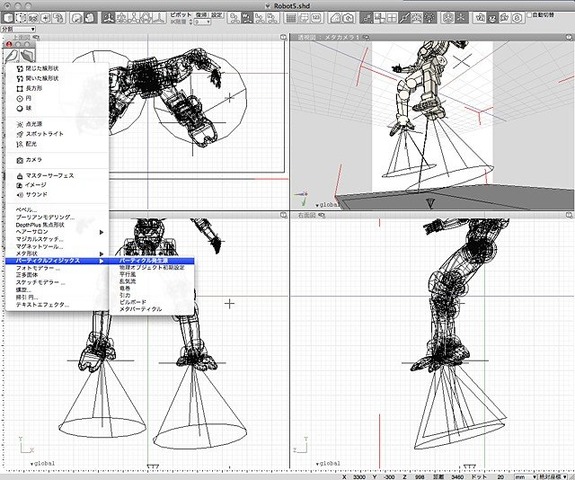Viewport: 575px width, 480px height.
Task: Choose ブーリアンモデリング... menu item
Action: click(x=57, y=217)
